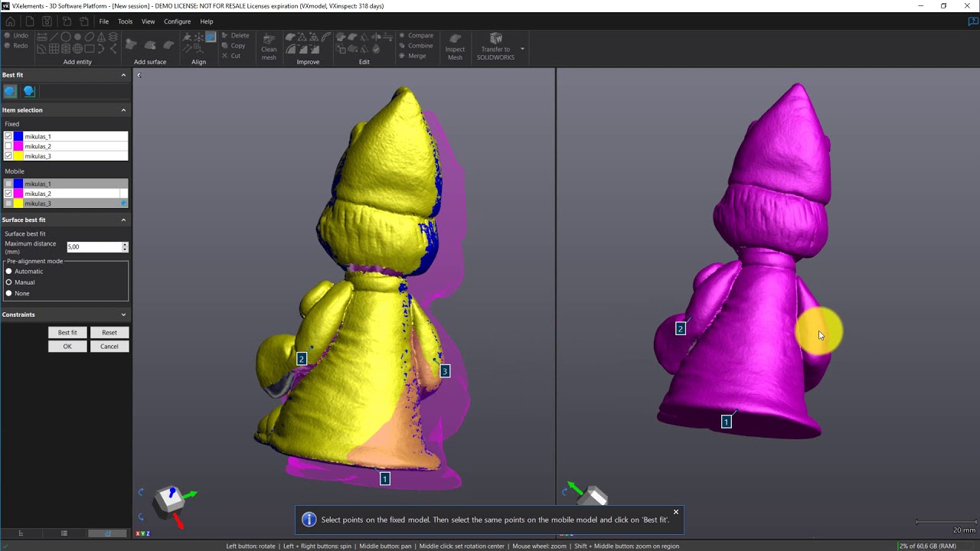Image resolution: width=980 pixels, height=551 pixels.
Task: Click the Undo button
Action: (x=16, y=36)
